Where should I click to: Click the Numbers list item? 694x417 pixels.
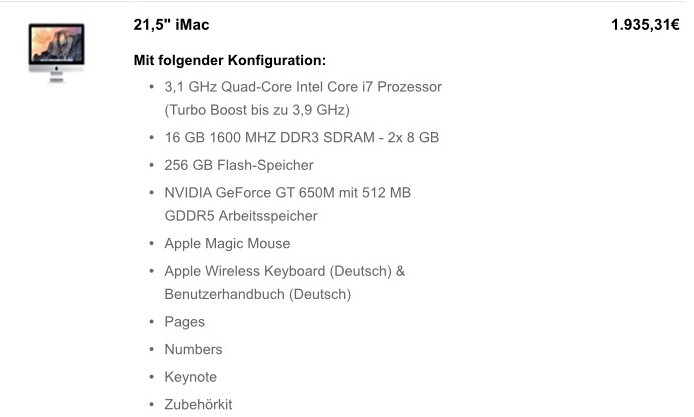tap(193, 350)
